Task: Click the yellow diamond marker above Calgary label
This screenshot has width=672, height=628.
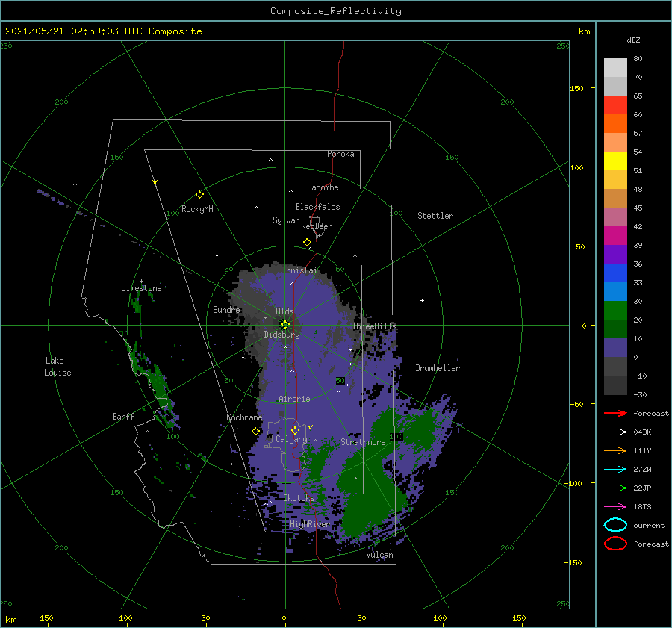Action: click(295, 430)
